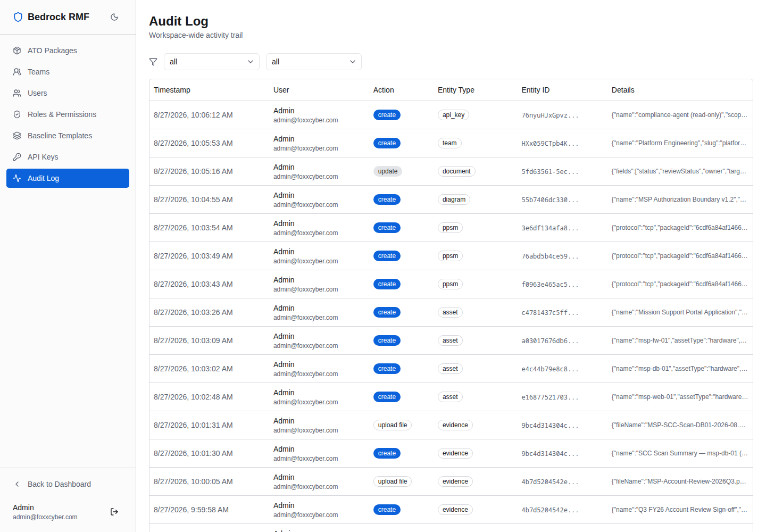Click the logout icon beside Admin
This screenshot has width=766, height=532.
114,512
